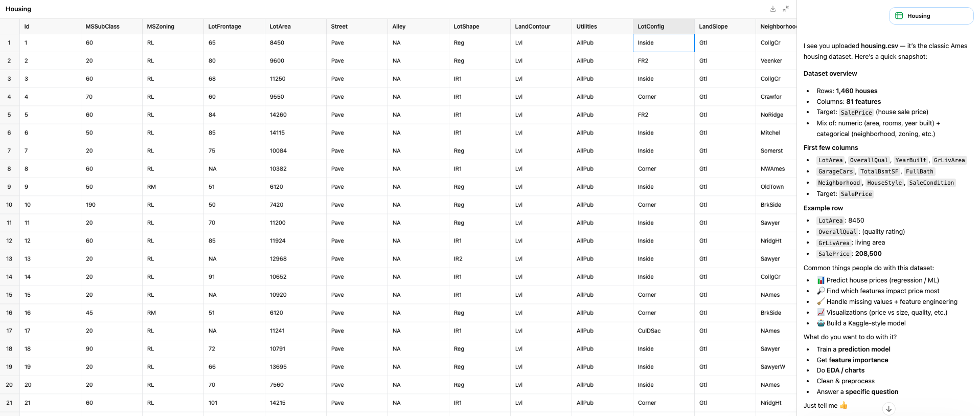
Task: Select the MSSubClass cell 90
Action: [111, 349]
